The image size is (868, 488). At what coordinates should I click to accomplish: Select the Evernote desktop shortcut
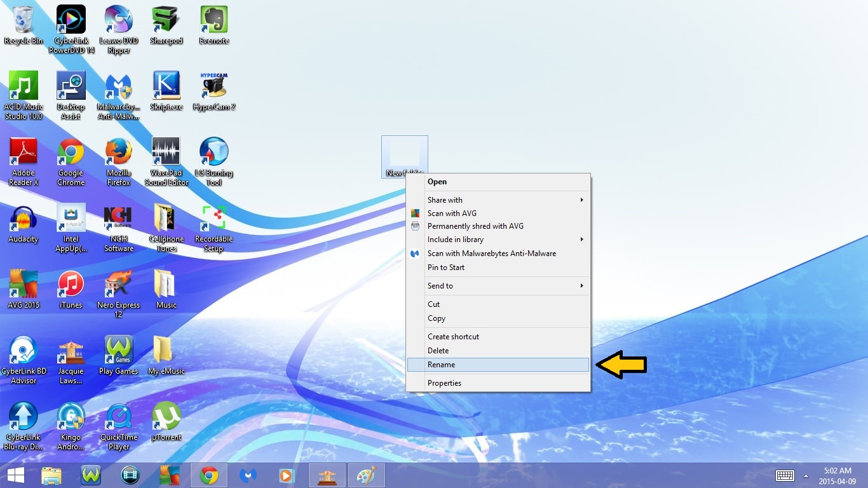point(214,25)
